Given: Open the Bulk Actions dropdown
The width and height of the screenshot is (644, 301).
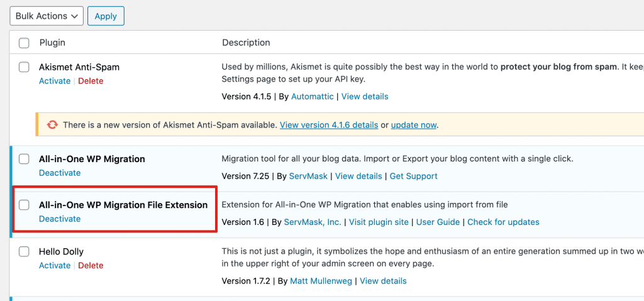Looking at the screenshot, I should [47, 16].
